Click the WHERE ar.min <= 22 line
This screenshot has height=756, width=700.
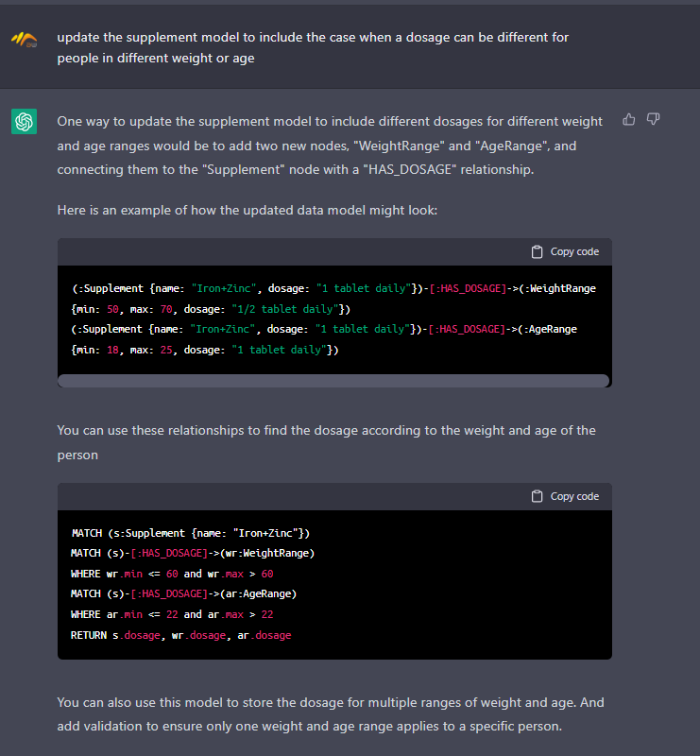tap(172, 614)
